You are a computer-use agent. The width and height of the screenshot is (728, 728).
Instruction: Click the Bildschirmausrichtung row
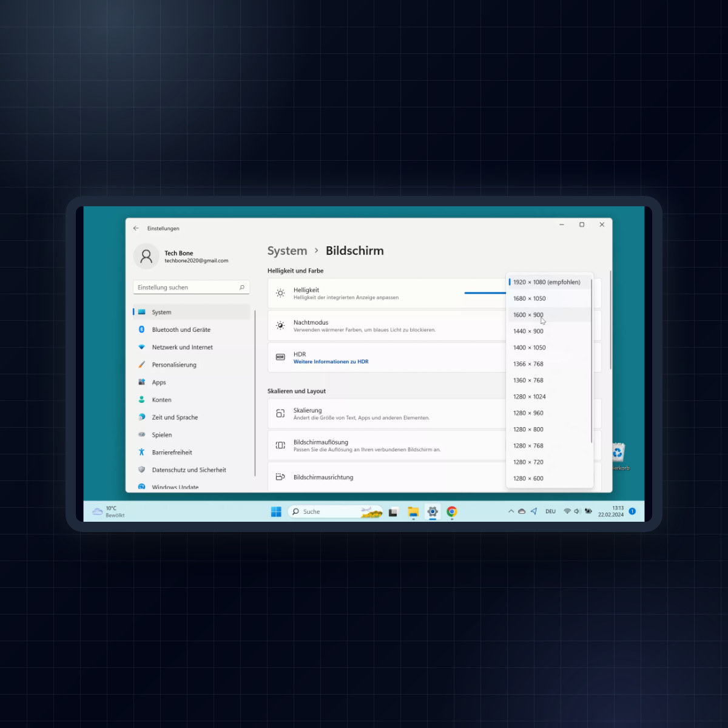tap(387, 477)
